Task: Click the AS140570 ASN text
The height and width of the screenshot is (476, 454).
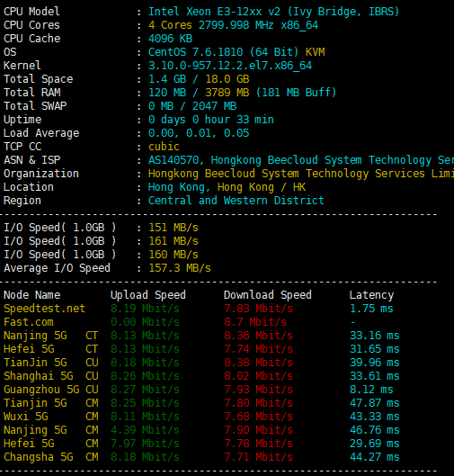Action: point(174,160)
